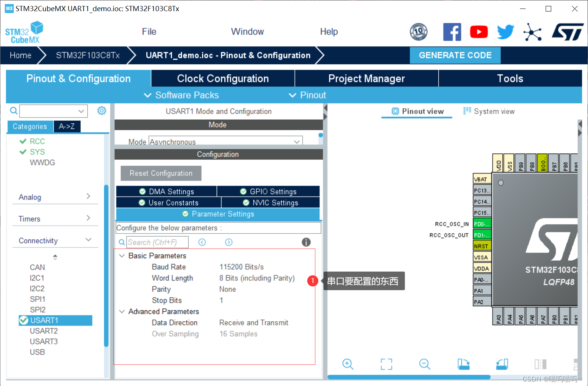Open the User Constants tab
Viewport: 588px width, 386px height.
169,202
